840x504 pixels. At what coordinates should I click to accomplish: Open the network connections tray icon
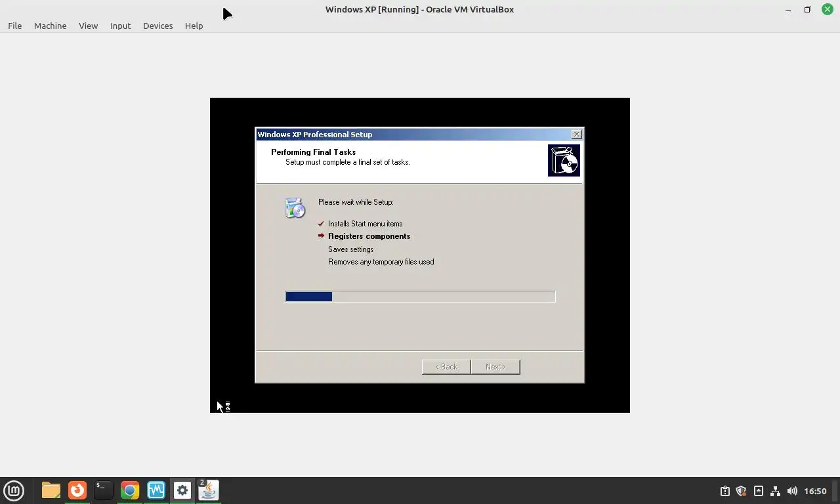775,491
